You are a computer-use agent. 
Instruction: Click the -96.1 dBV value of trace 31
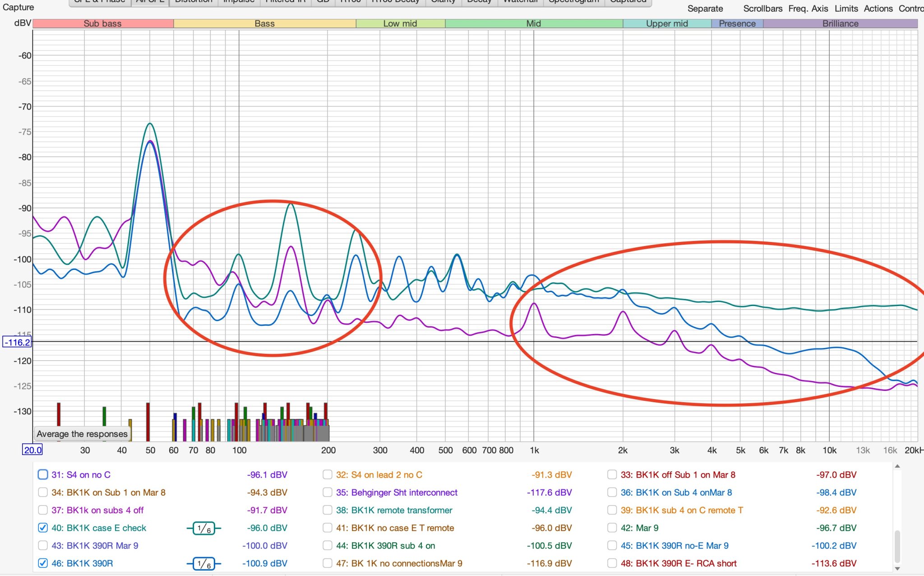click(x=267, y=474)
